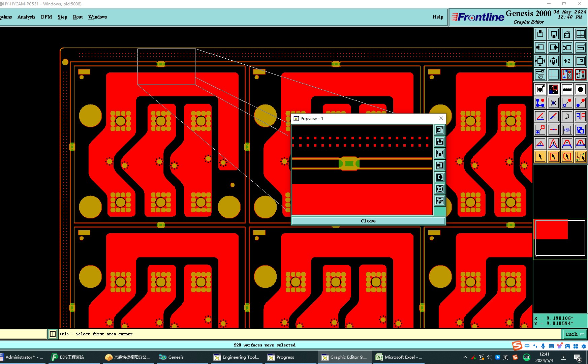The image size is (588, 364).
Task: Open the Step menu
Action: [x=62, y=17]
